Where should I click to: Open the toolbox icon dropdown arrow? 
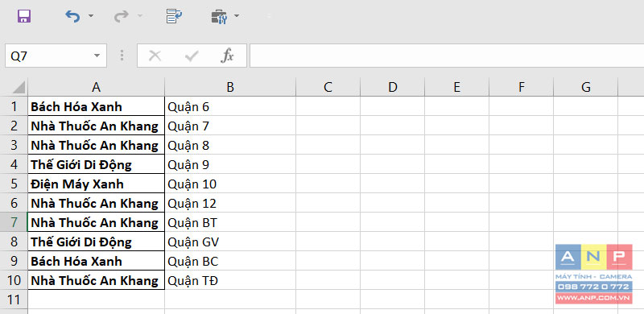pyautogui.click(x=237, y=16)
